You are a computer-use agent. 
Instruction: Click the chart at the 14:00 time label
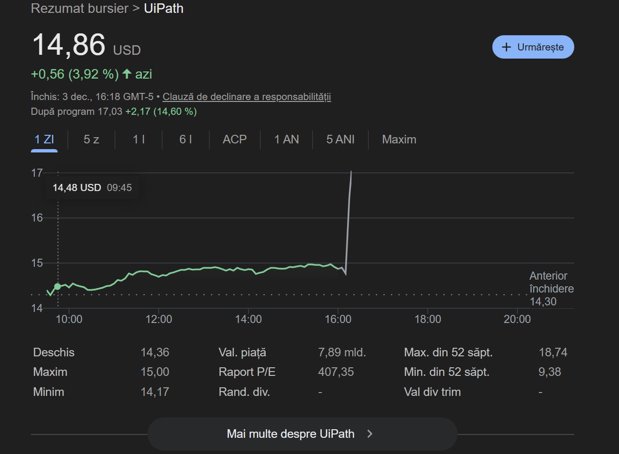point(248,319)
